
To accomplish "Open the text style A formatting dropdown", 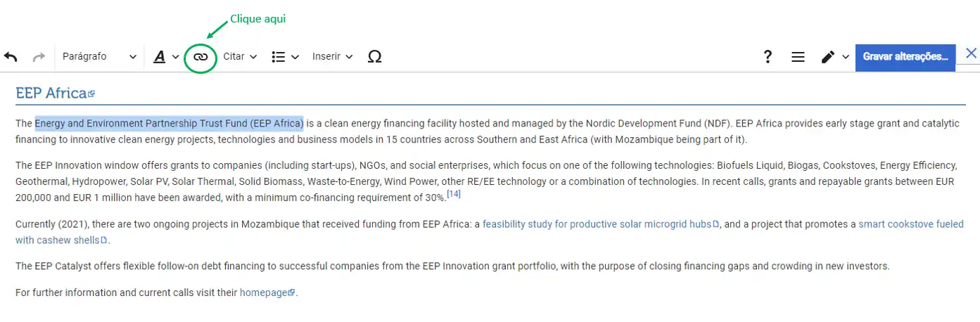I will coord(165,57).
